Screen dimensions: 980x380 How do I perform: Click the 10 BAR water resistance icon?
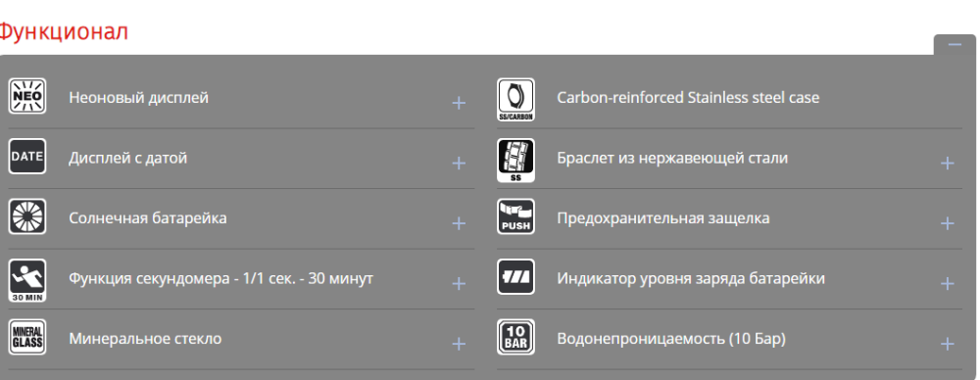click(515, 338)
